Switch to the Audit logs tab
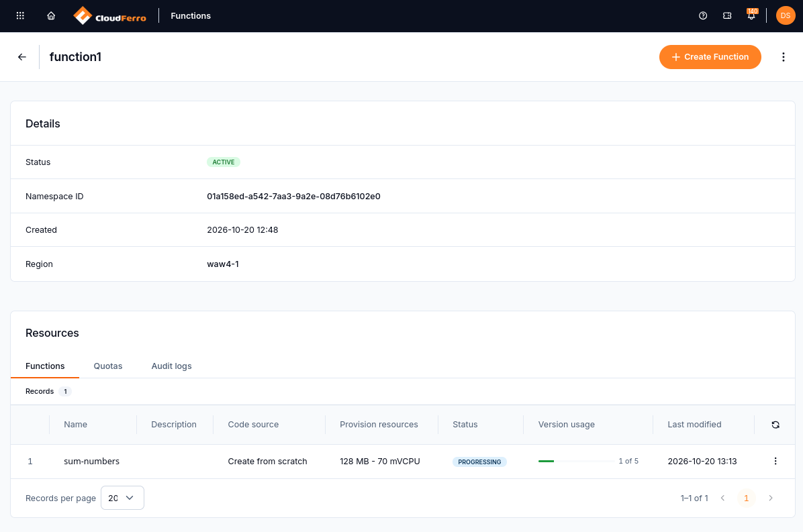The height and width of the screenshot is (532, 803). click(x=172, y=366)
